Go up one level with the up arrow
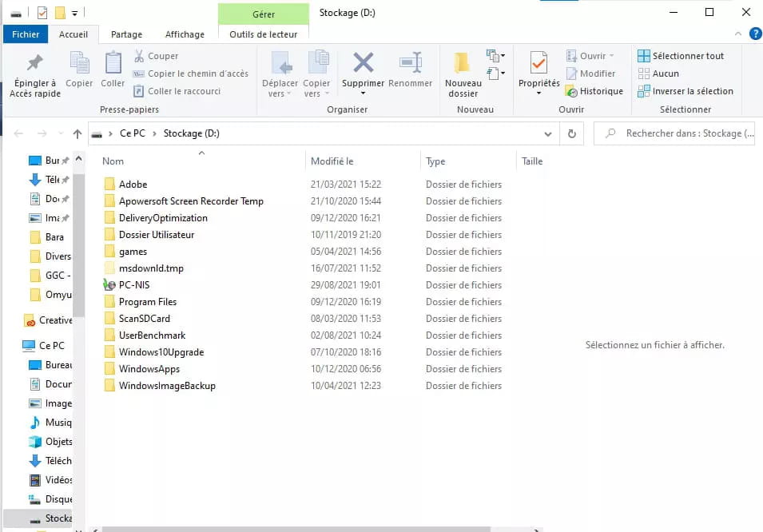This screenshot has width=763, height=532. click(77, 133)
